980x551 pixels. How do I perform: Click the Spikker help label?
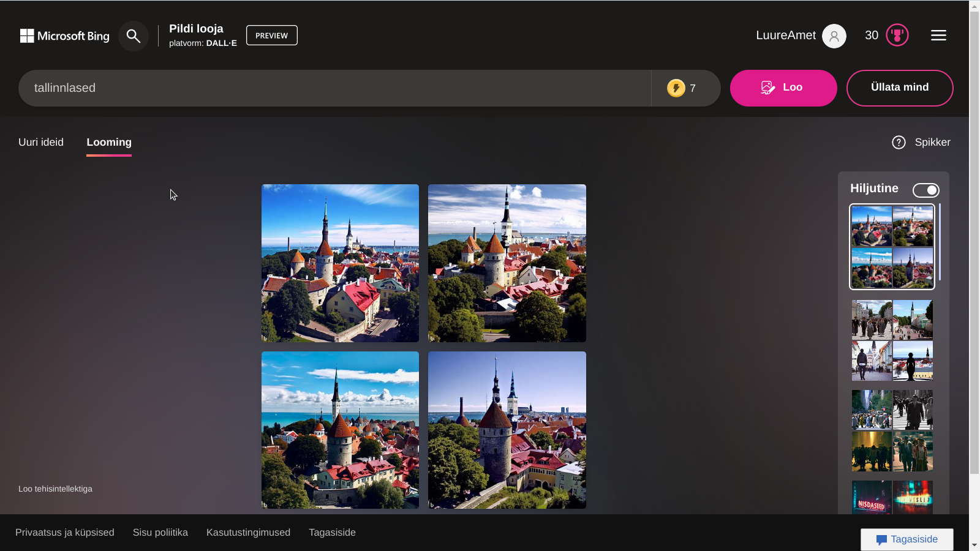[x=932, y=142]
